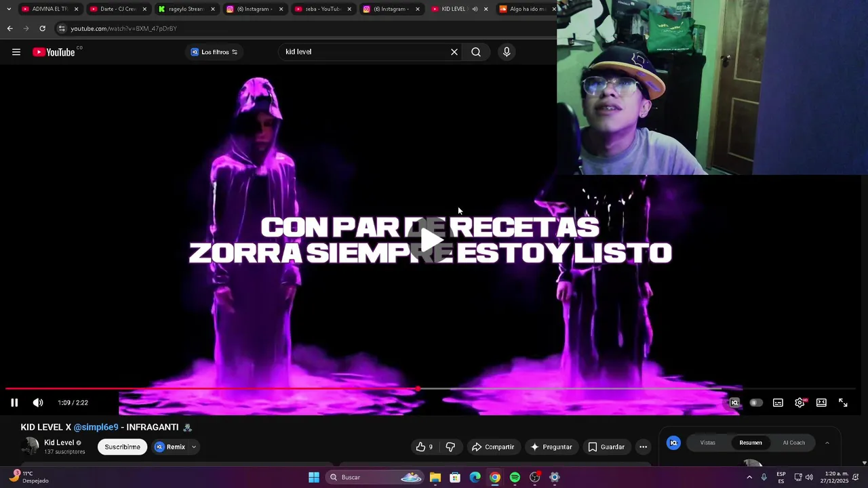Reload the current page
The height and width of the screenshot is (488, 868).
[x=42, y=28]
